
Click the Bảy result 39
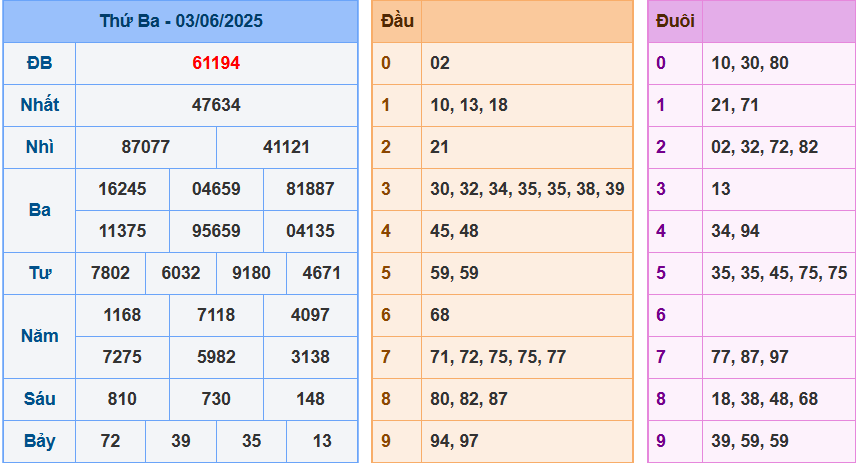click(x=181, y=441)
